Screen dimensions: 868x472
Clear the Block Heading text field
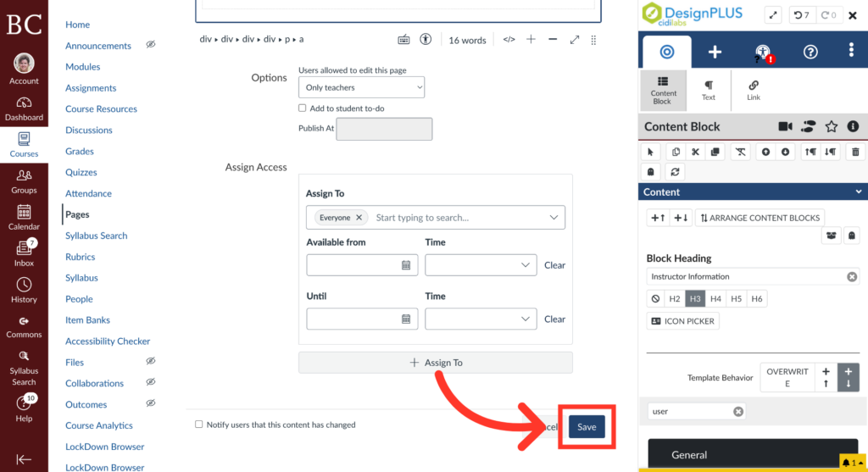pyautogui.click(x=851, y=276)
